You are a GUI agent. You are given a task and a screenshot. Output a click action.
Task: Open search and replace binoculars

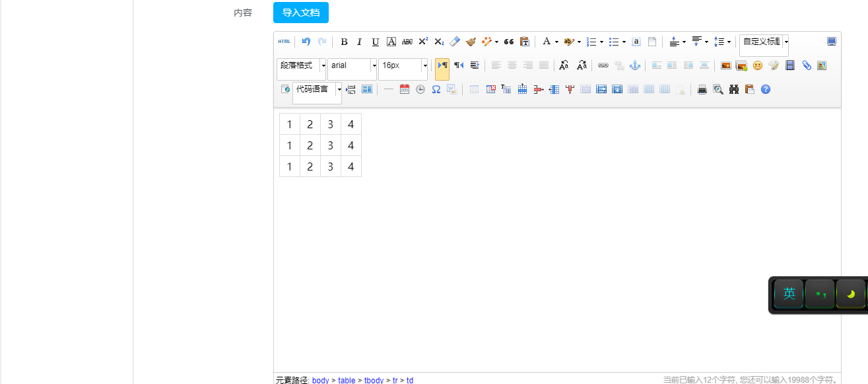734,89
